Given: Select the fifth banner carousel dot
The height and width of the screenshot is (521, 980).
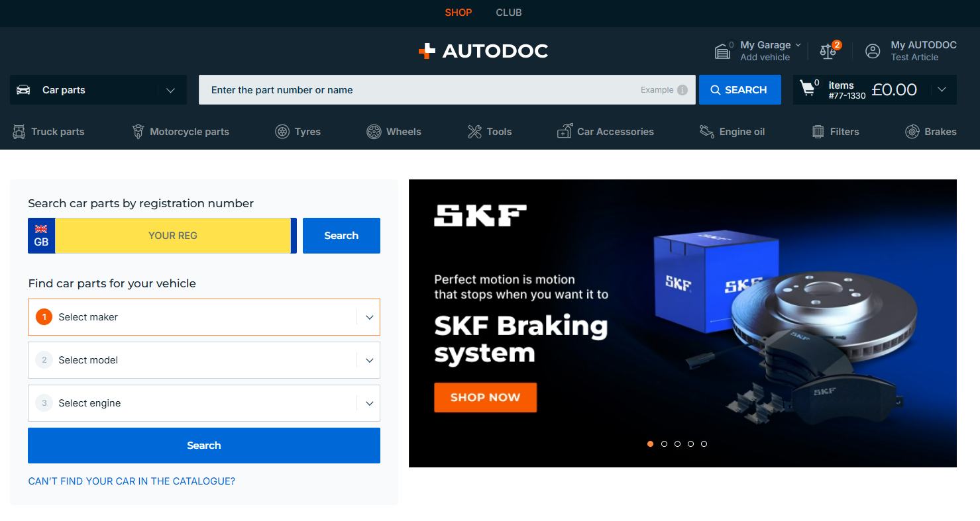Looking at the screenshot, I should (704, 444).
